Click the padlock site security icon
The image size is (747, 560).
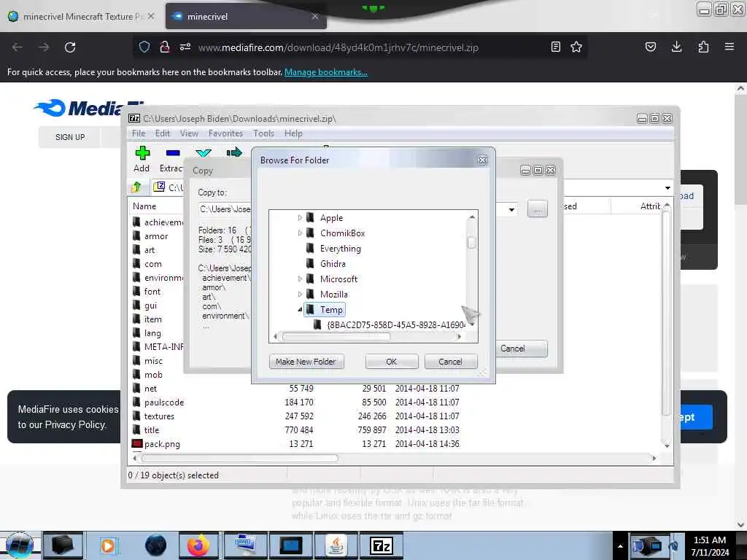tap(164, 47)
